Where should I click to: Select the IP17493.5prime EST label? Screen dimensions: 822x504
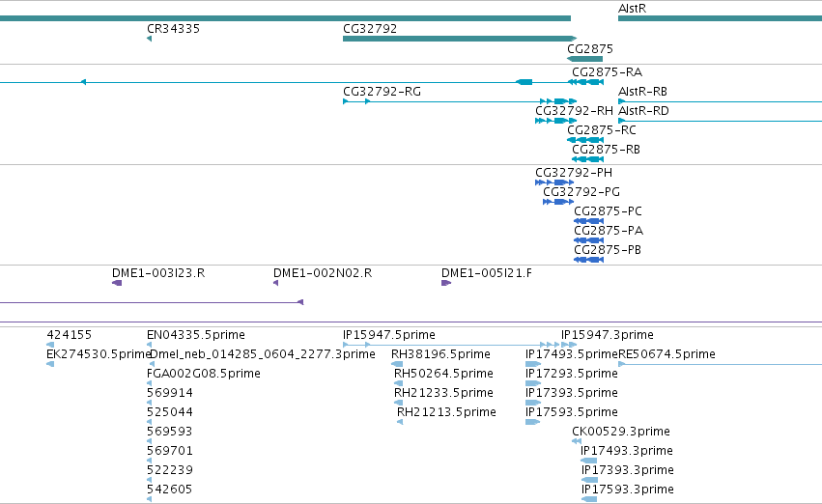572,354
